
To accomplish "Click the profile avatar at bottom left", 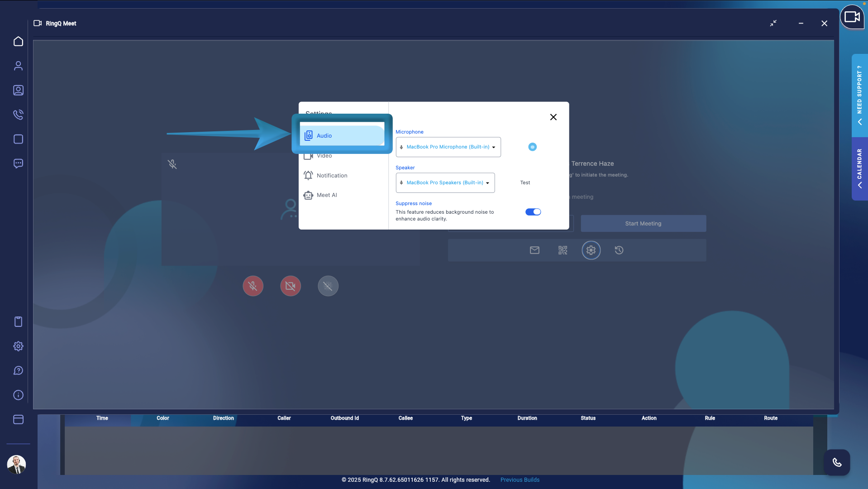I will [x=16, y=464].
